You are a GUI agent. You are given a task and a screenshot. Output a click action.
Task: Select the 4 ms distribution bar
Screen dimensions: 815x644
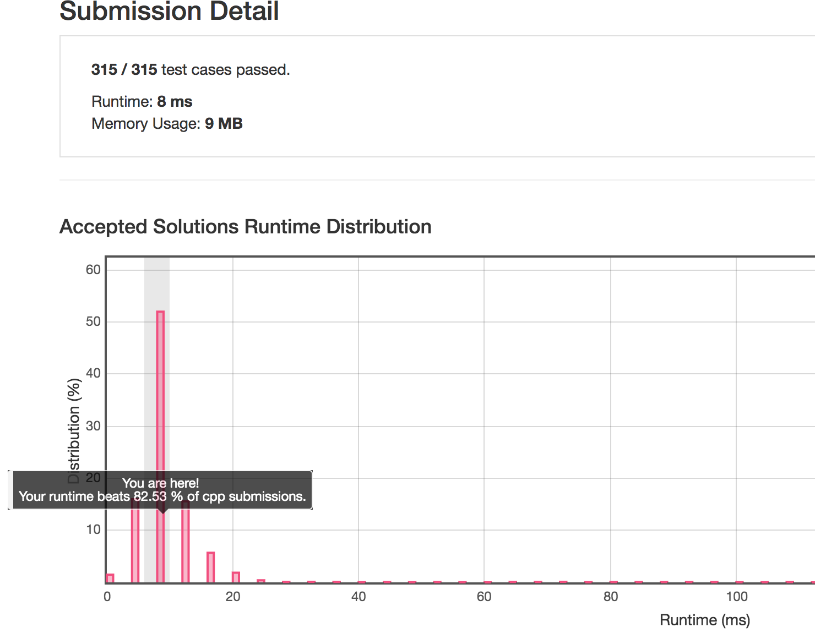(x=135, y=545)
